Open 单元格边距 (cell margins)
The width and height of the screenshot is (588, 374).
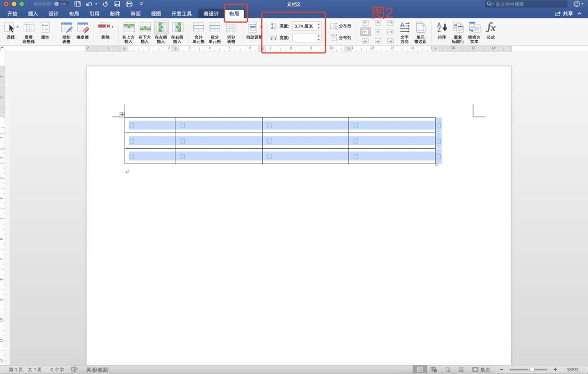tap(420, 33)
